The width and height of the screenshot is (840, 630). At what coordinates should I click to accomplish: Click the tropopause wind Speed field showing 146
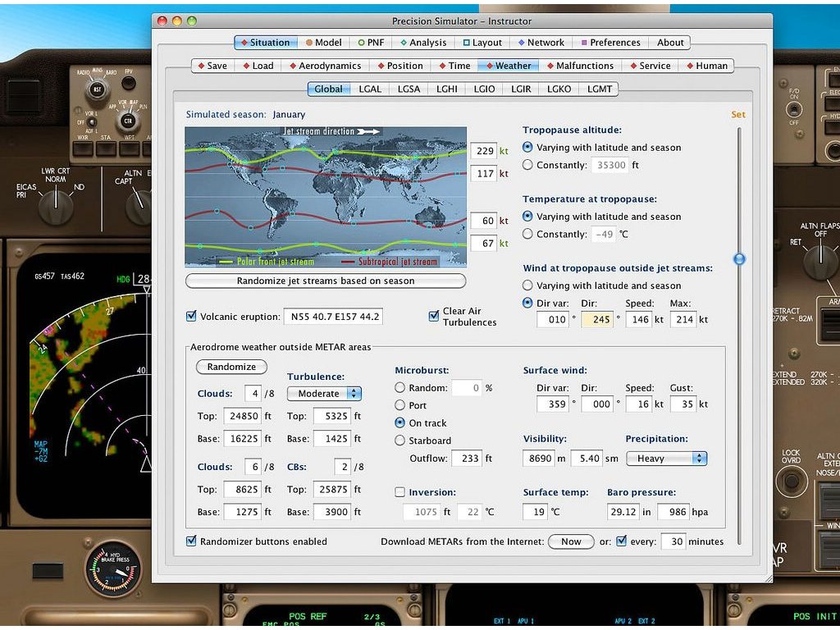[638, 319]
